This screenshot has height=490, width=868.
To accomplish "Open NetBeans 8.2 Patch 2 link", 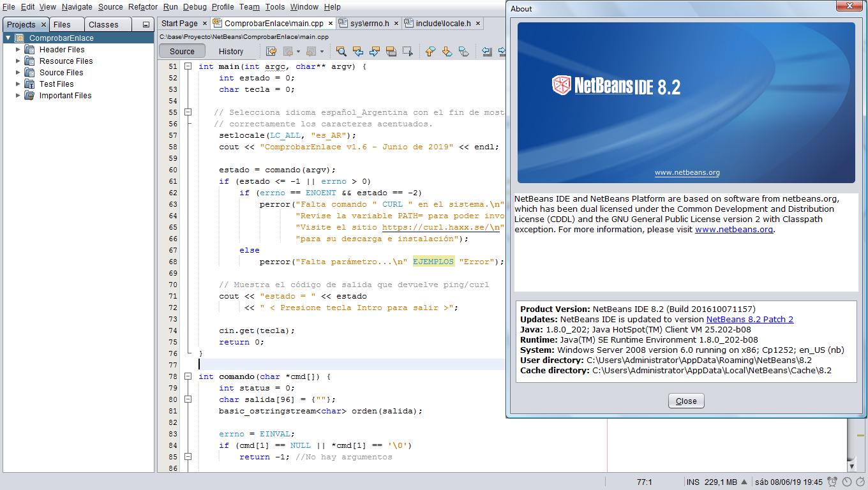I will [750, 319].
